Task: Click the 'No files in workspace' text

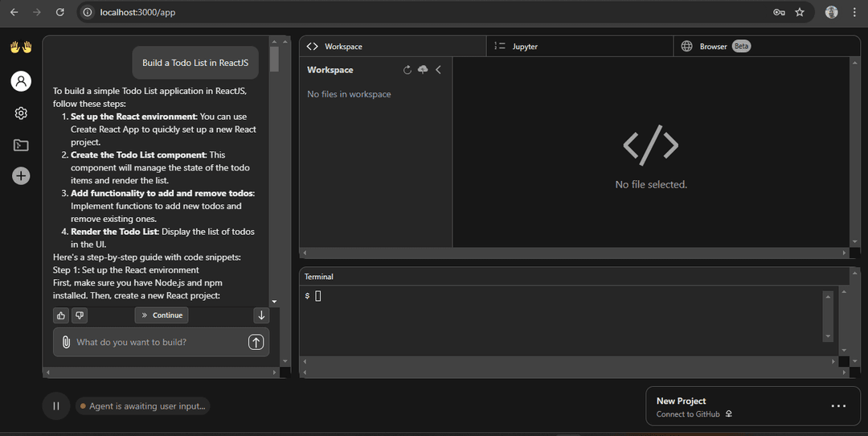Action: (349, 94)
